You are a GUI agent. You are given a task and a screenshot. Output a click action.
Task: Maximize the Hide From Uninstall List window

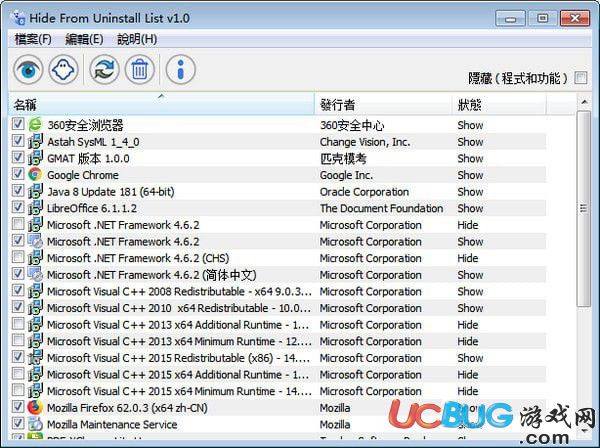click(542, 18)
